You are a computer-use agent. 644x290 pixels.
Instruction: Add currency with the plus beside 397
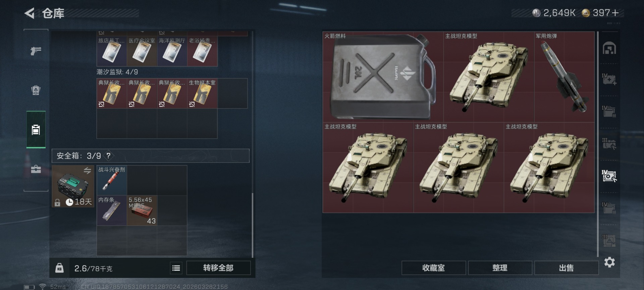click(615, 13)
